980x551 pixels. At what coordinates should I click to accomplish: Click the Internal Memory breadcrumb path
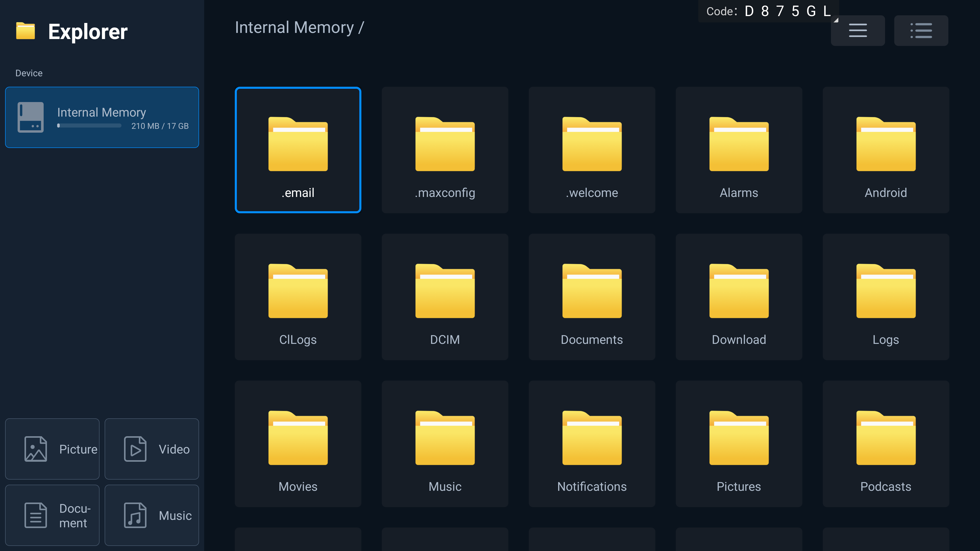point(294,27)
